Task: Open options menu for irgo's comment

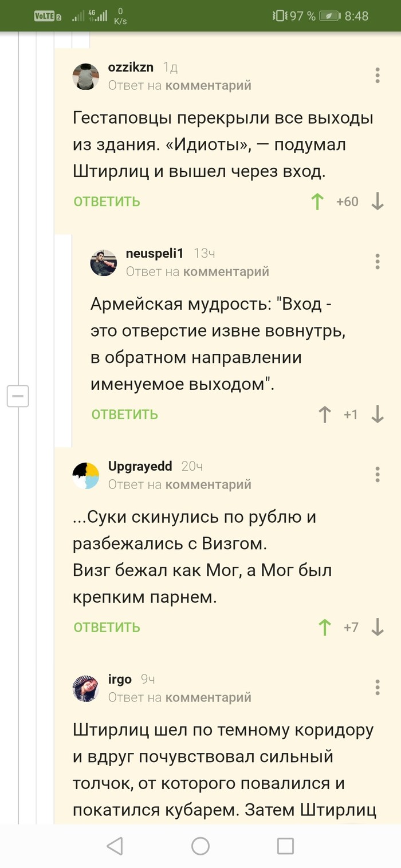Action: (378, 687)
